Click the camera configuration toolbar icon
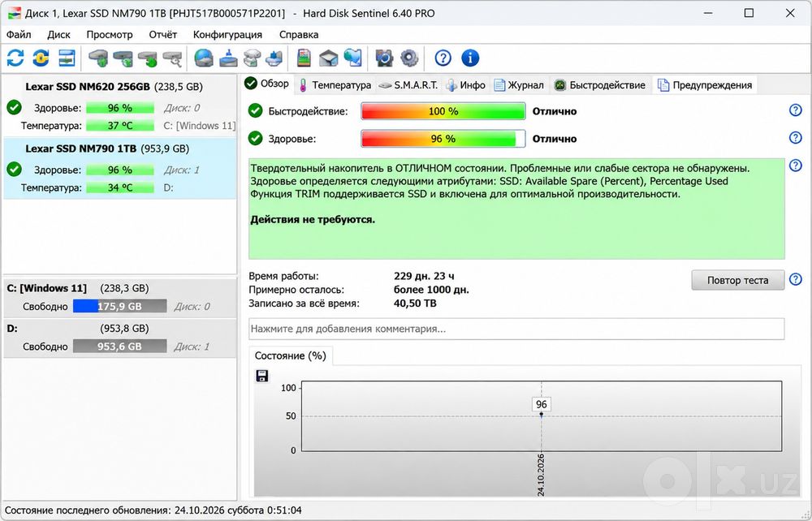 [384, 58]
